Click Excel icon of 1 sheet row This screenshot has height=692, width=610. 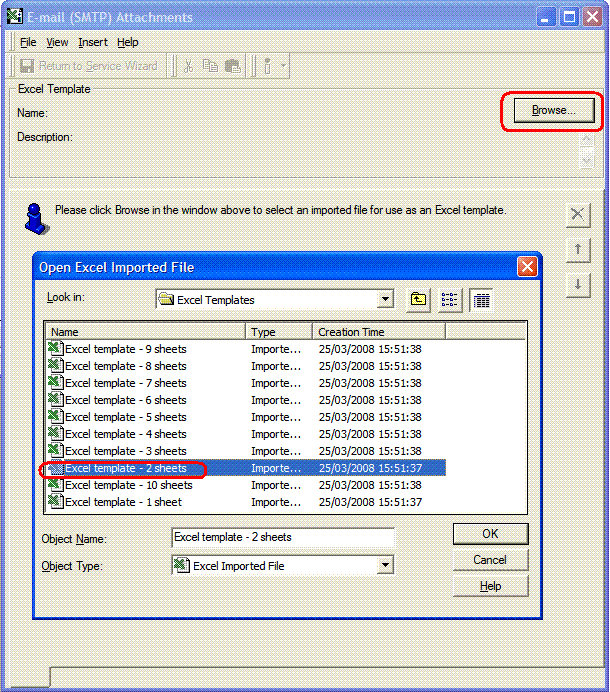click(x=55, y=502)
